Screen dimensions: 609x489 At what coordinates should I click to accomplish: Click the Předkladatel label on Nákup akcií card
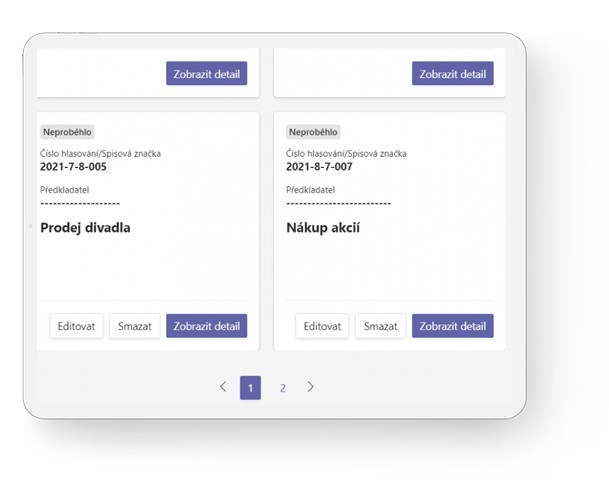(x=309, y=189)
